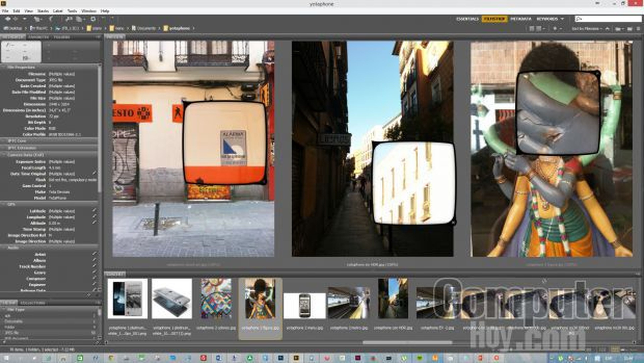
Task: Collapse the Audio metadata section
Action: 3,247
